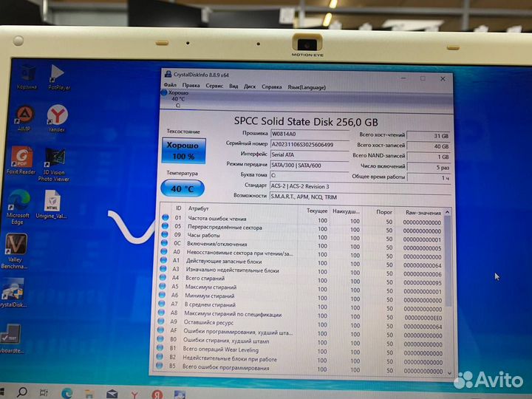Viewport: 532px width, 399px height.
Task: Click the CrystalDiskInfo title bar icon
Action: click(168, 74)
